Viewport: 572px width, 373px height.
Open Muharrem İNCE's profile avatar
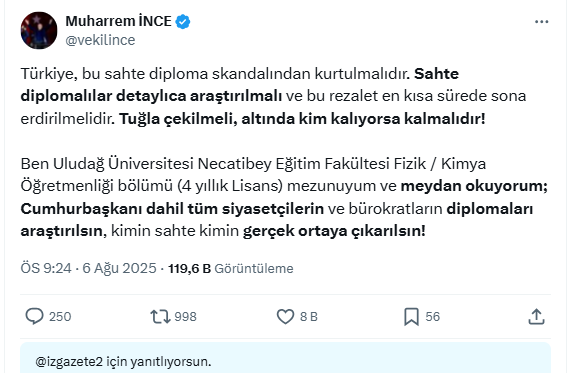39,31
